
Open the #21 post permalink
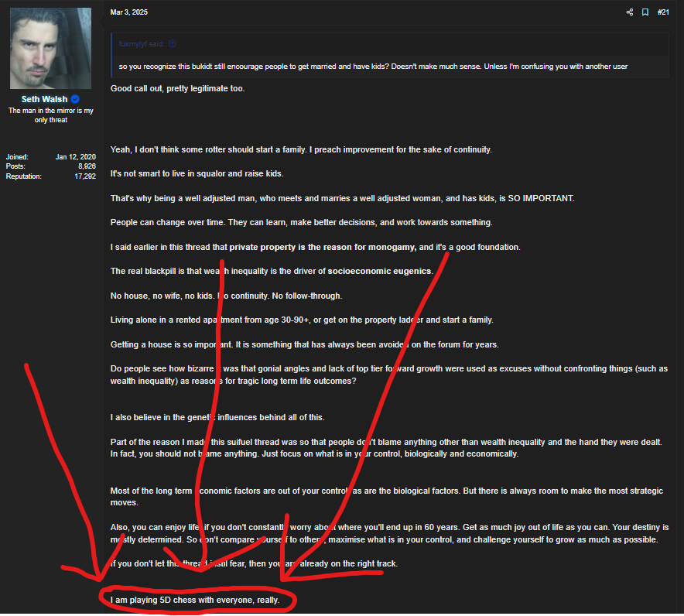click(x=663, y=12)
